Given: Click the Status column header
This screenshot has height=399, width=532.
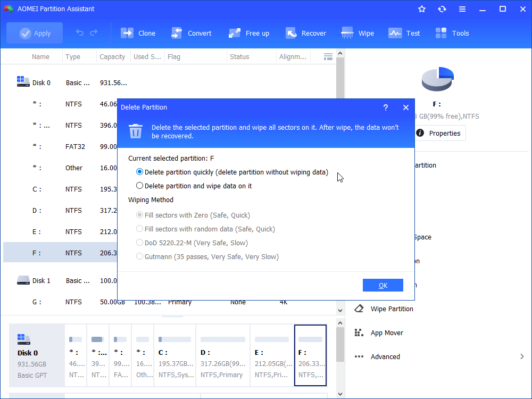Looking at the screenshot, I should [239, 57].
